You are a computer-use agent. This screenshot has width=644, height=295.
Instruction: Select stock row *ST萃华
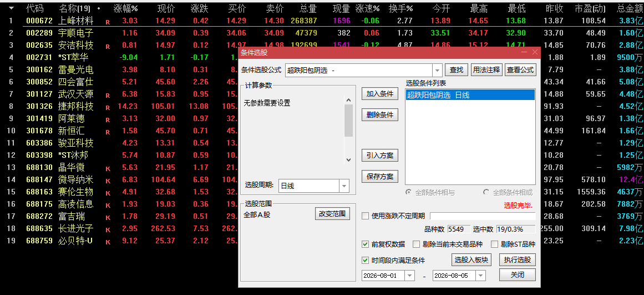[x=74, y=57]
